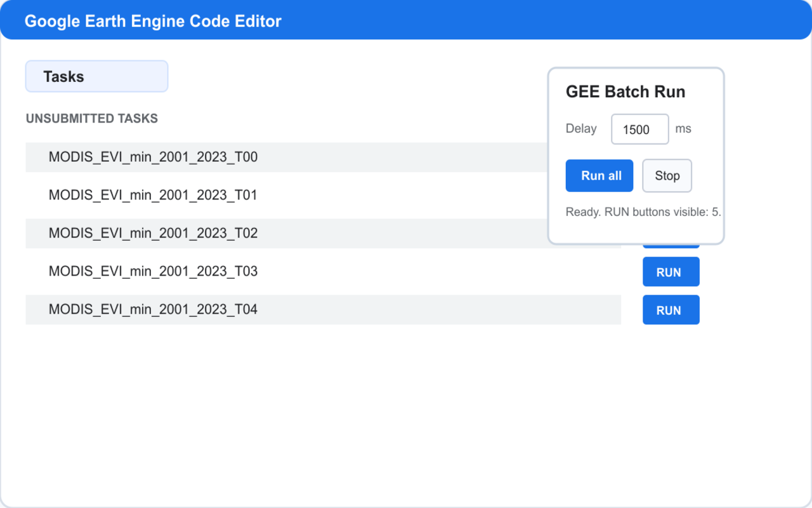Click the Google Earth Engine Code Editor title
The image size is (812, 508).
[x=153, y=21]
